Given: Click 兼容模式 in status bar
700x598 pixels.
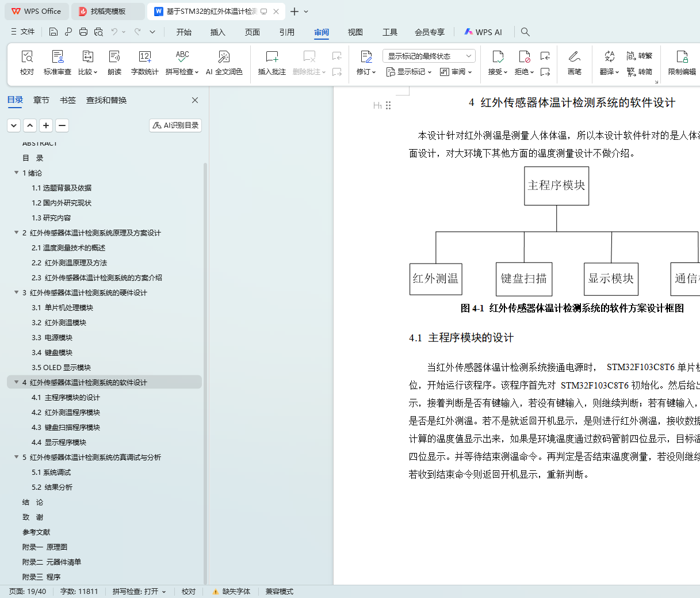Looking at the screenshot, I should 279,592.
